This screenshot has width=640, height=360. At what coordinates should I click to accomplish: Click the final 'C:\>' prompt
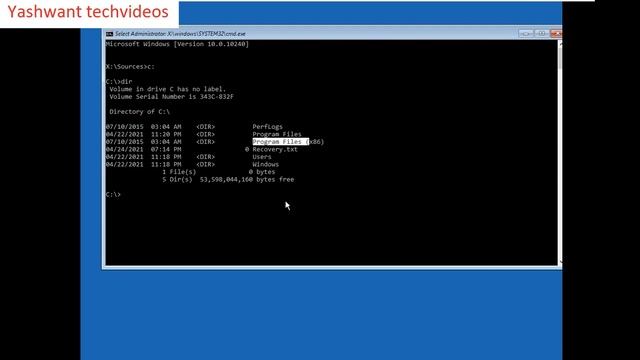coord(113,195)
